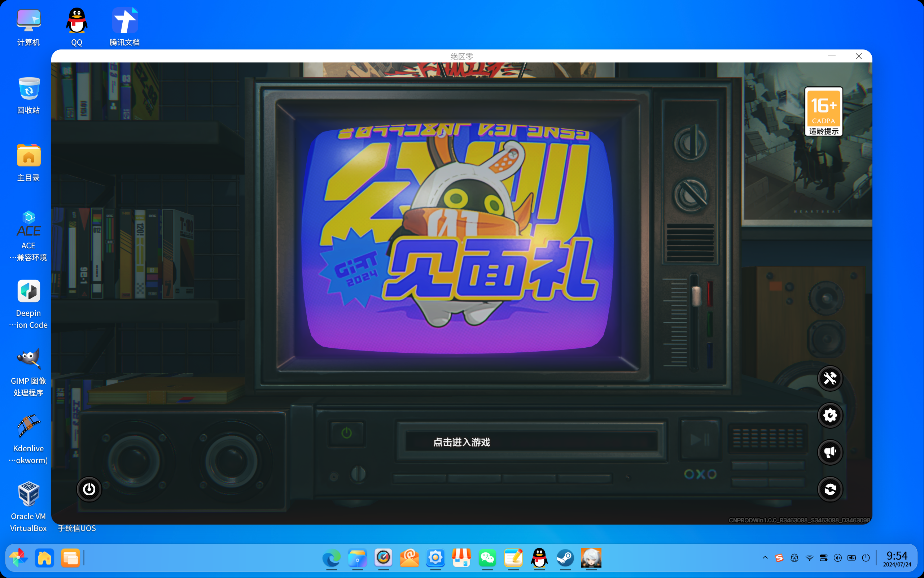The image size is (924, 578).
Task: Minimize the 绝区零 game window
Action: pyautogui.click(x=832, y=56)
